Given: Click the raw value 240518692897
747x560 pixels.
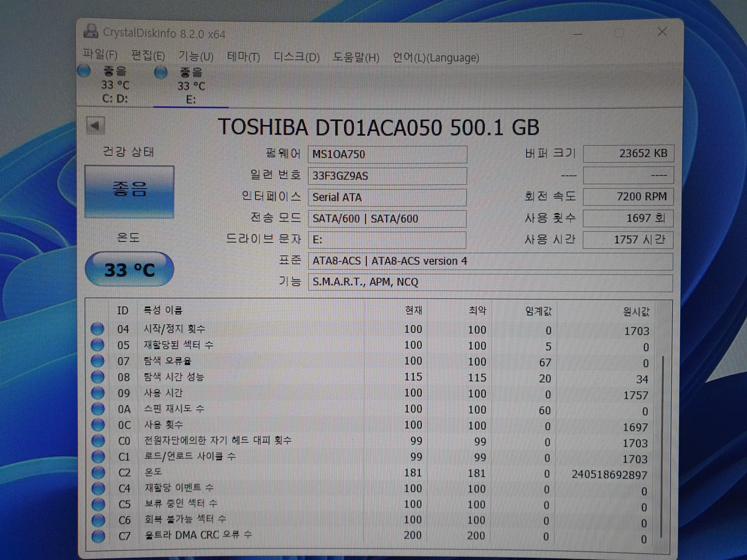Looking at the screenshot, I should click(609, 475).
